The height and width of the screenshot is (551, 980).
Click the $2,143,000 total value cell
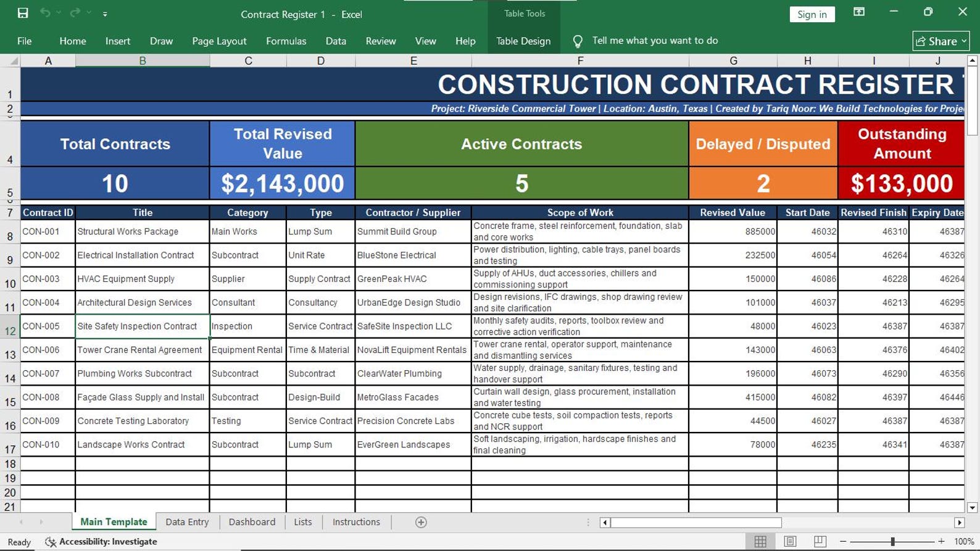[x=283, y=183]
